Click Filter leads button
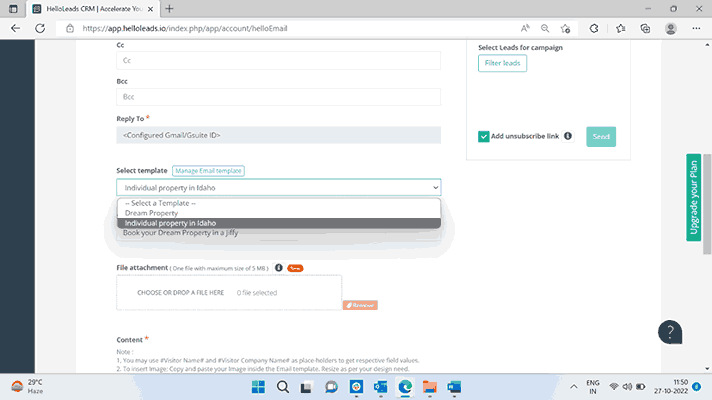 502,63
